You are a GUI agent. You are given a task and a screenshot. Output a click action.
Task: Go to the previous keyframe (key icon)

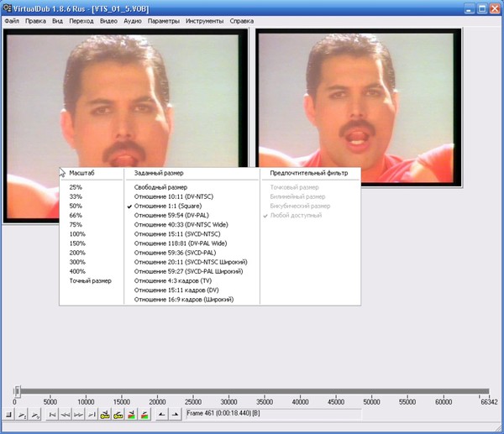point(105,415)
